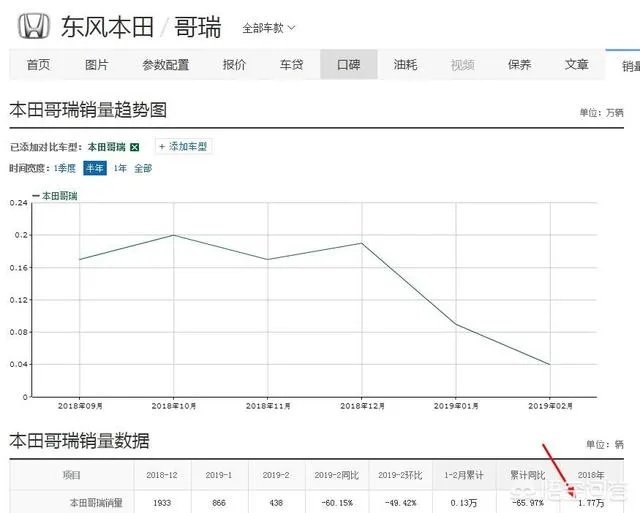Click the 2018年09月 axis label
Viewport: 640px width, 513px height.
80,406
